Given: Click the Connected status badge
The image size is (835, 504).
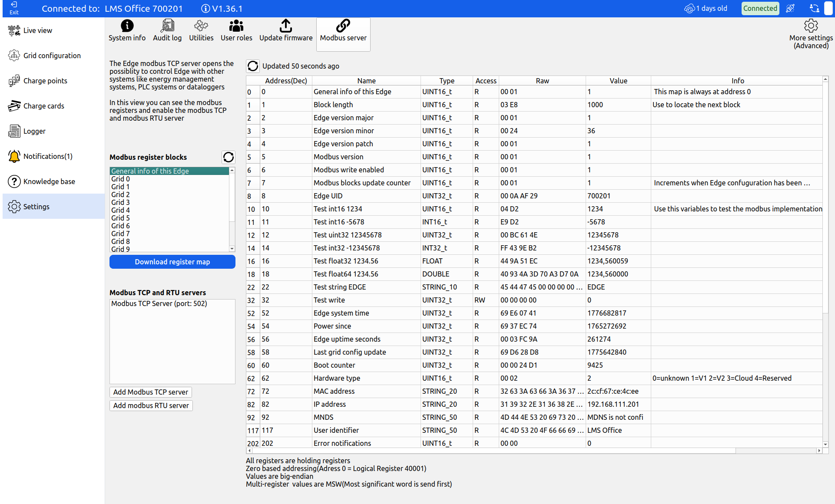Looking at the screenshot, I should [760, 9].
